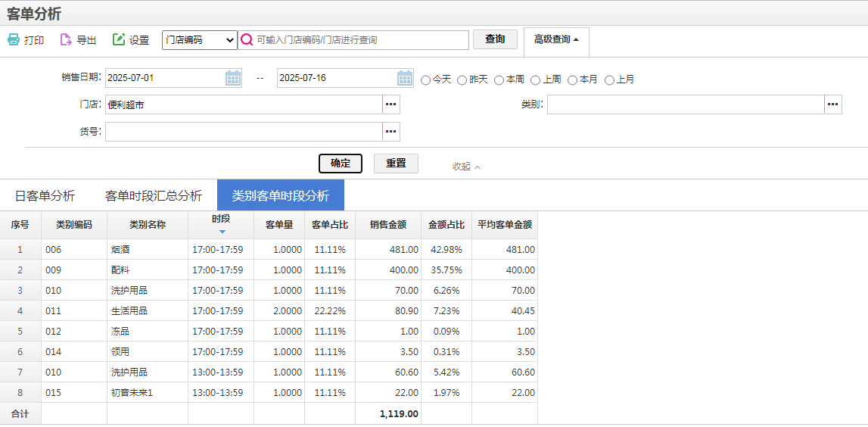Screen dimensions: 868x427
Task: Click the 打印 label
Action: click(x=34, y=40)
